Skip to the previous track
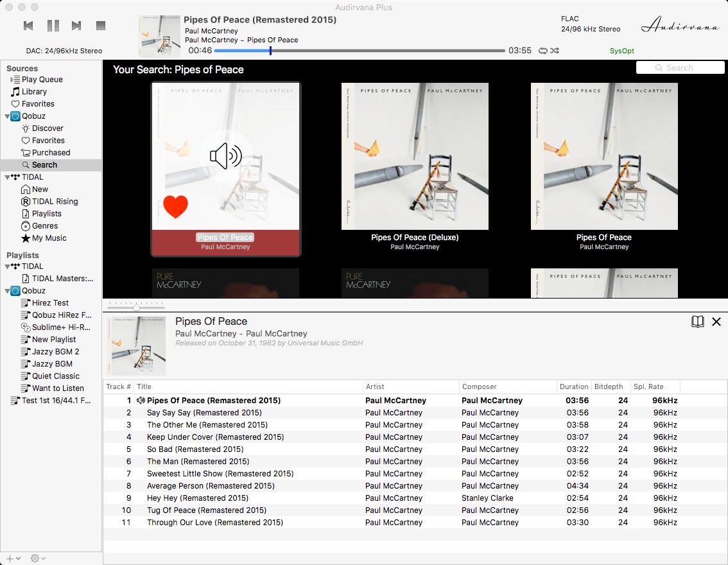Viewport: 728px width, 565px height. tap(28, 26)
